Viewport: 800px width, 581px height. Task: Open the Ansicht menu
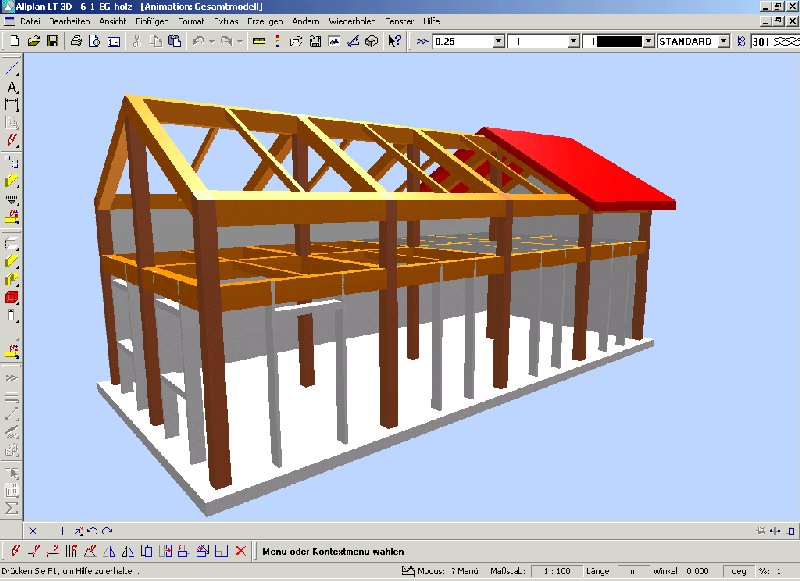point(111,20)
